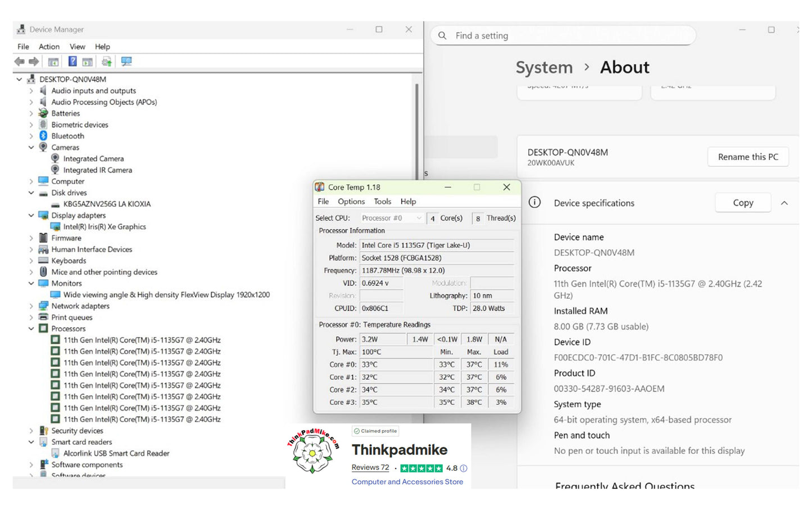
Task: Click the Rename this PC button
Action: [x=747, y=157]
